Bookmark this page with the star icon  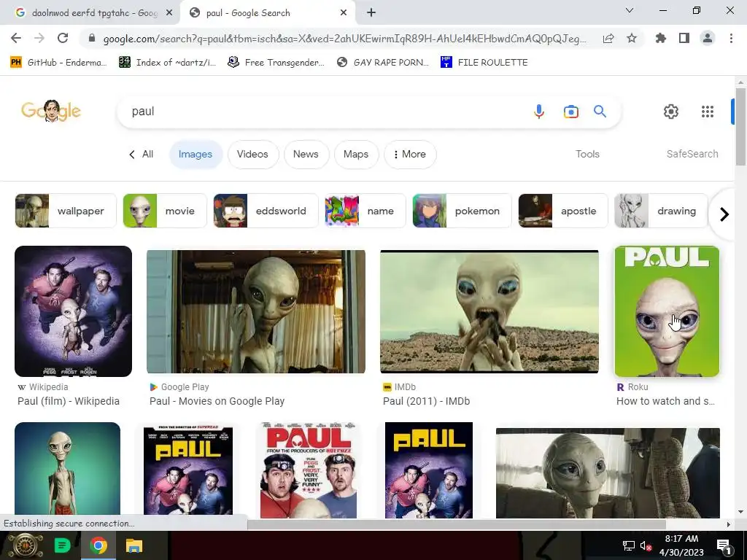[632, 38]
